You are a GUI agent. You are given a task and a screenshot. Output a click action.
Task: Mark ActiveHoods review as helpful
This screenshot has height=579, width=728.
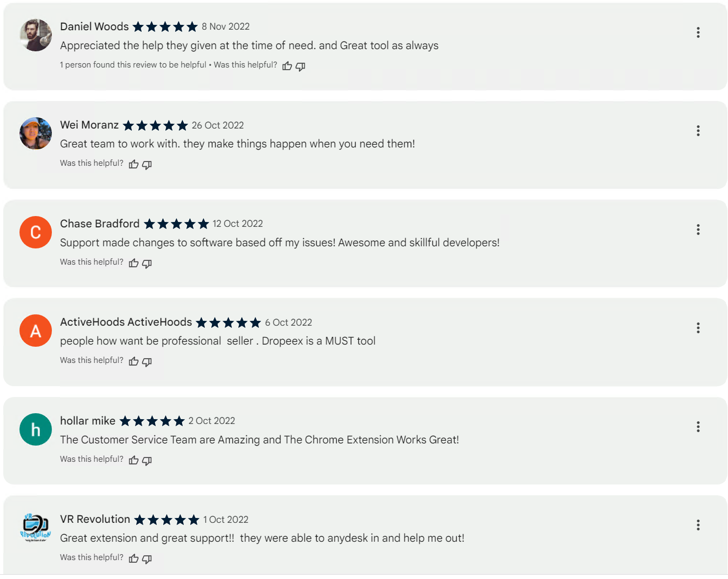[x=133, y=361]
